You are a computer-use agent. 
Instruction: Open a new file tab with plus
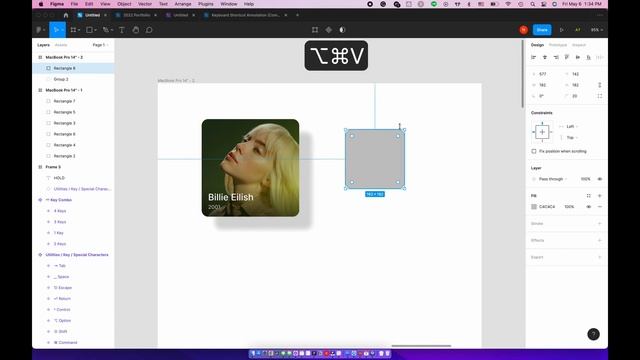click(298, 15)
